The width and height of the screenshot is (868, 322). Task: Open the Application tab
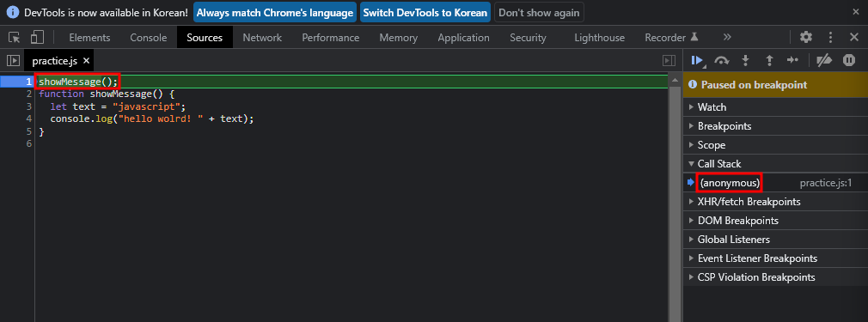[x=464, y=38]
